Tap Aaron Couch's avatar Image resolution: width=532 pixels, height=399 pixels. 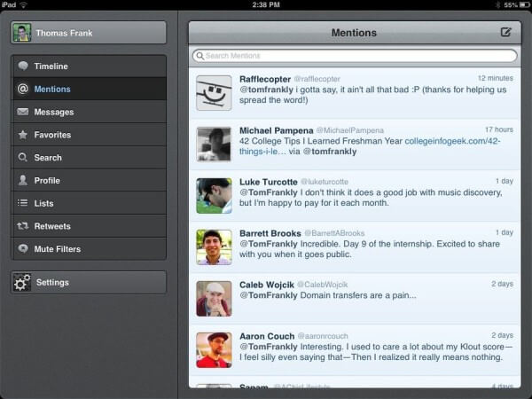tap(214, 350)
